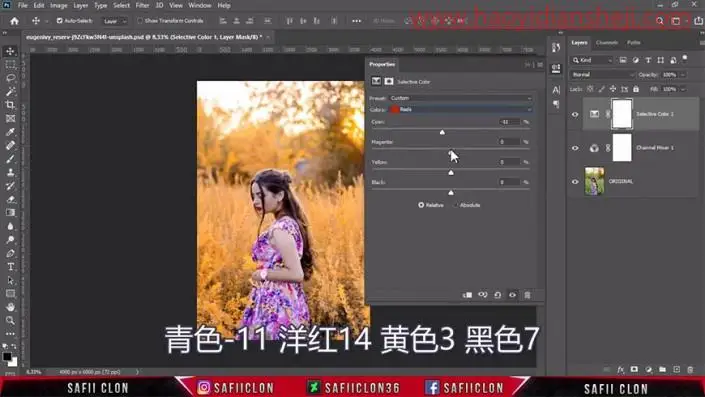Select the Eyedropper tool
The image size is (705, 397).
pyautogui.click(x=10, y=132)
